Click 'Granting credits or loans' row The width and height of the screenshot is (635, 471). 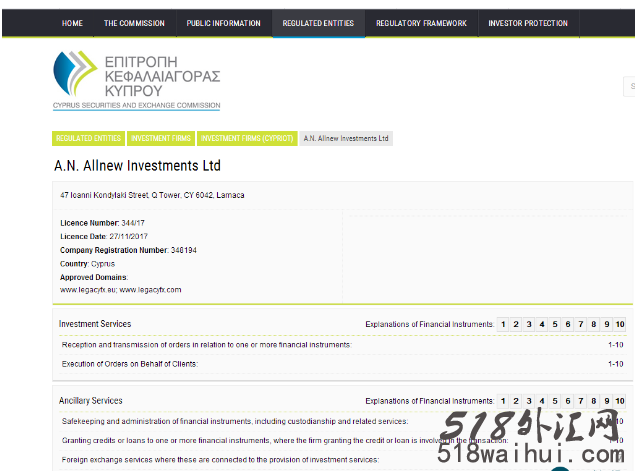pos(343,441)
